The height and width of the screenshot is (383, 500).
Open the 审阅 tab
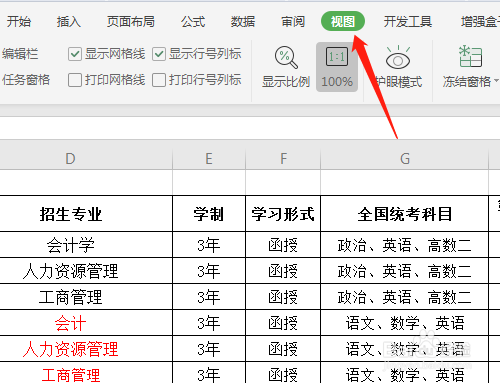pos(293,22)
